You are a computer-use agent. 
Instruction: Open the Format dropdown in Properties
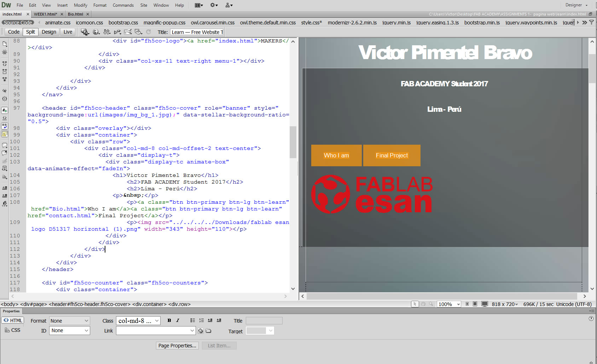(70, 321)
